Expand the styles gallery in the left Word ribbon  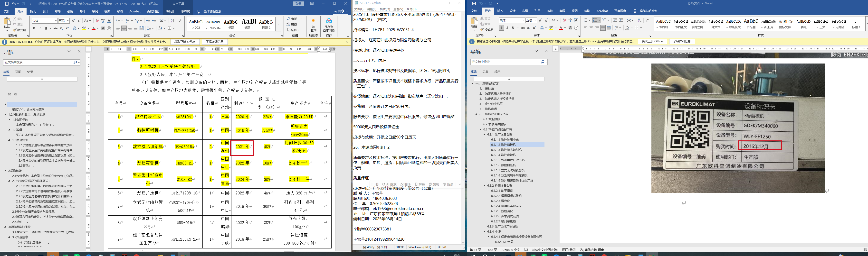(x=278, y=24)
